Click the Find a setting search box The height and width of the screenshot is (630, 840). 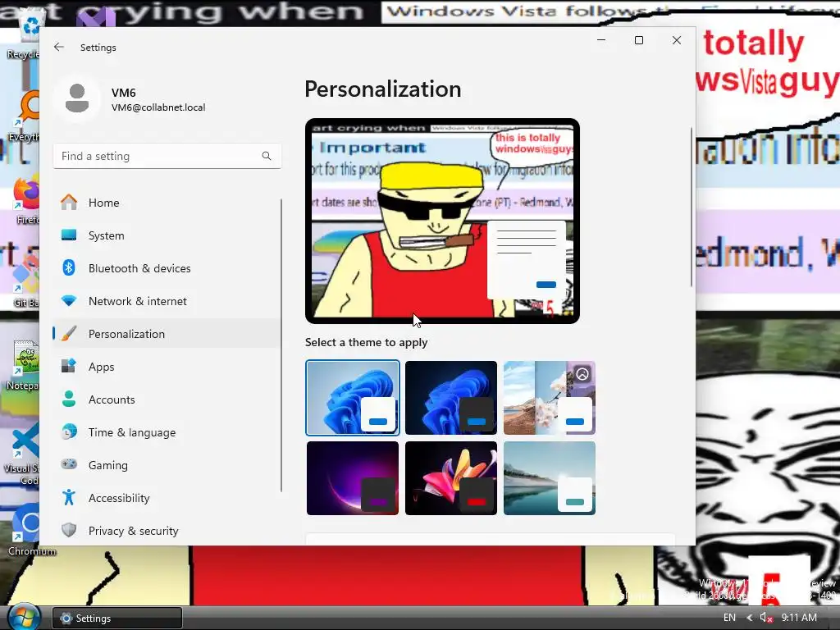coord(167,156)
